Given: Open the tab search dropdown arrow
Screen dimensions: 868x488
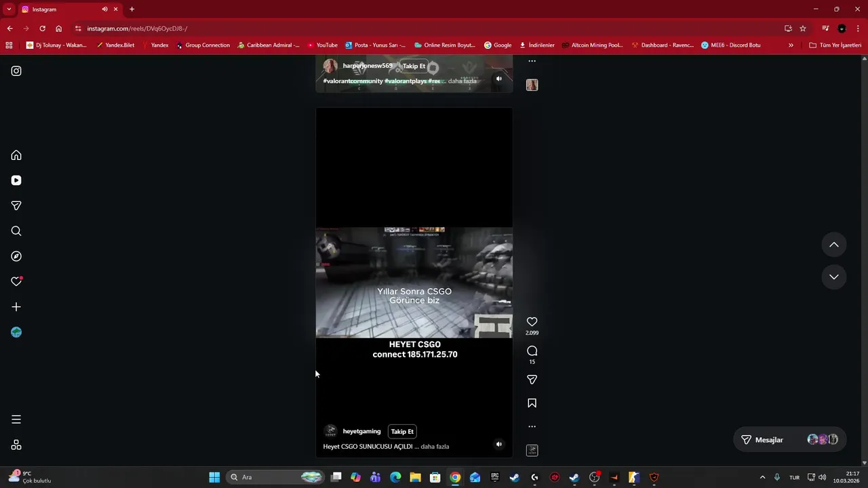Looking at the screenshot, I should pyautogui.click(x=9, y=9).
